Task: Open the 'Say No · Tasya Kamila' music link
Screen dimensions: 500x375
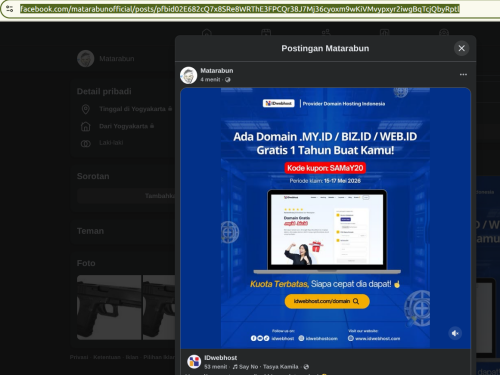Action: point(265,367)
